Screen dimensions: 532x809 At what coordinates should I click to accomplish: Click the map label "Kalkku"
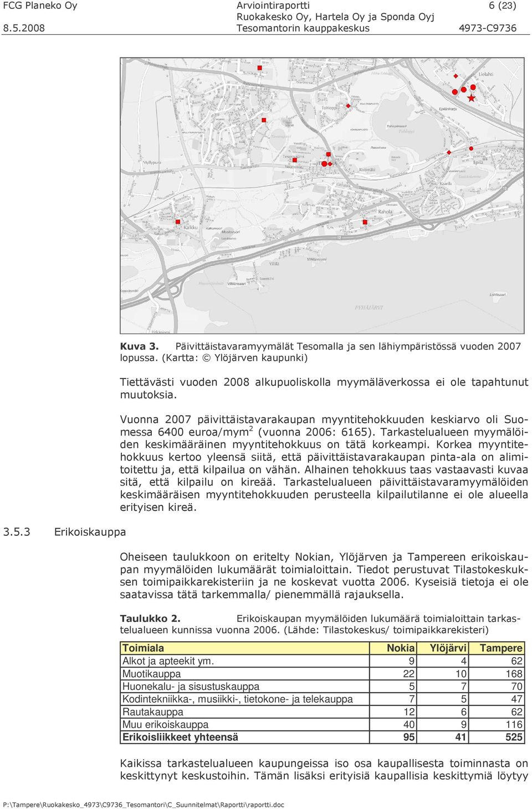point(191,227)
